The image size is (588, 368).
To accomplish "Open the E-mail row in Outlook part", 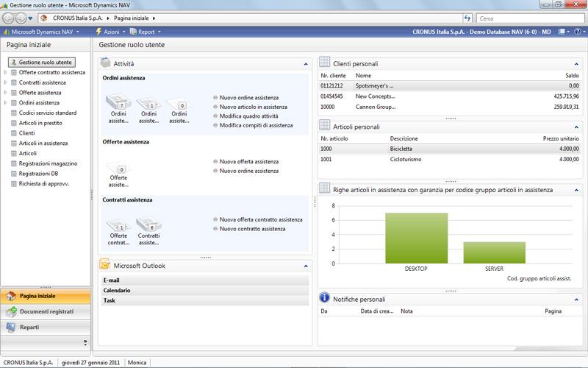I will click(205, 280).
